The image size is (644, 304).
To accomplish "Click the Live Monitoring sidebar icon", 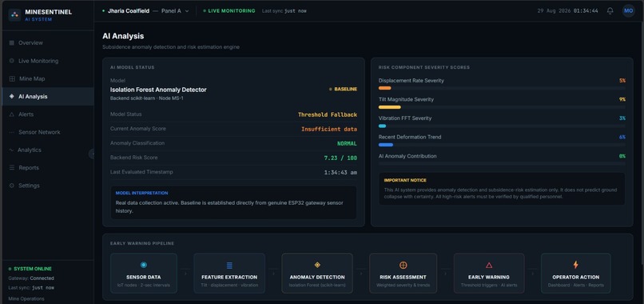I will coord(11,61).
